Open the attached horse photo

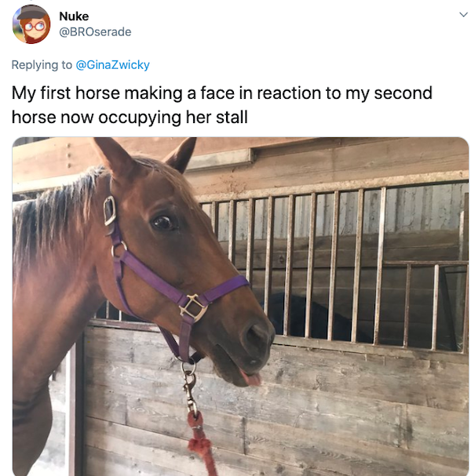coord(240,307)
